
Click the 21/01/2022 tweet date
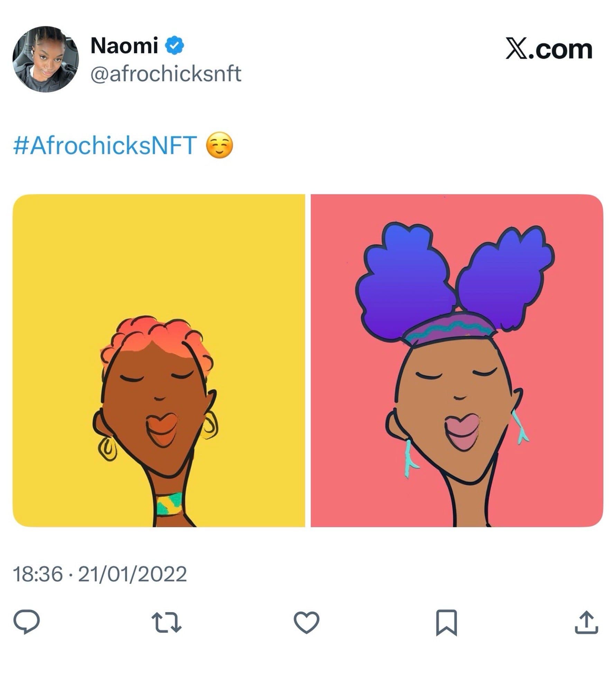(132, 574)
